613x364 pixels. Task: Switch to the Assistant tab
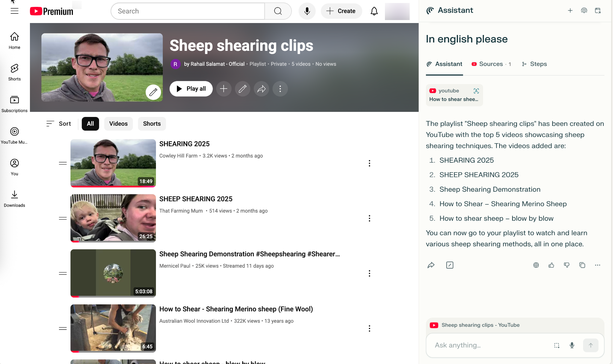click(x=444, y=64)
